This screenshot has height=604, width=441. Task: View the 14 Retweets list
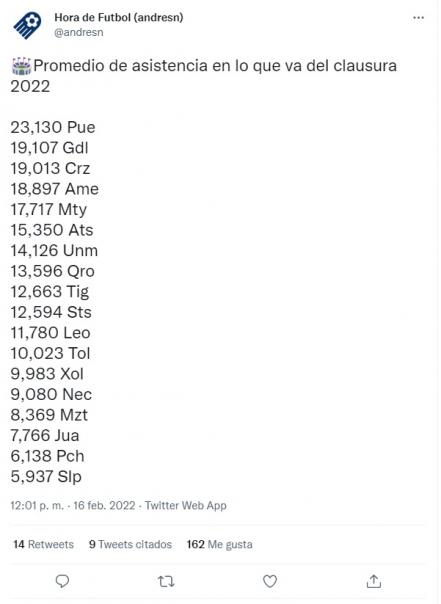[x=43, y=544]
